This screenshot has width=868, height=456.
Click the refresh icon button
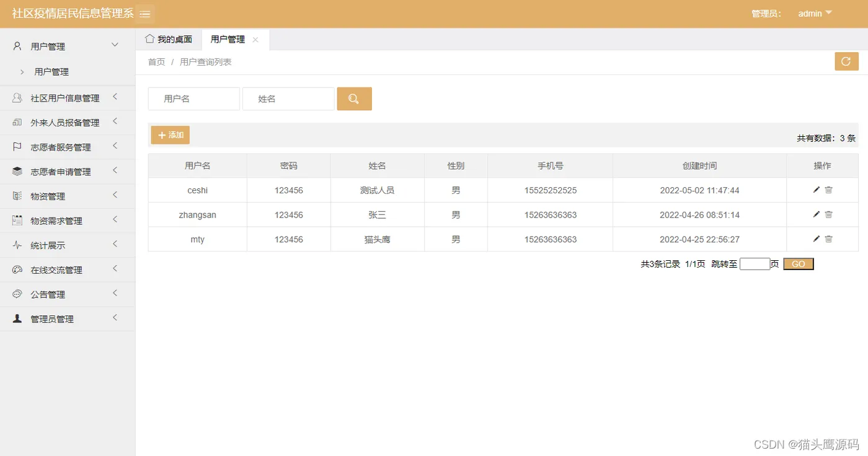pos(846,61)
